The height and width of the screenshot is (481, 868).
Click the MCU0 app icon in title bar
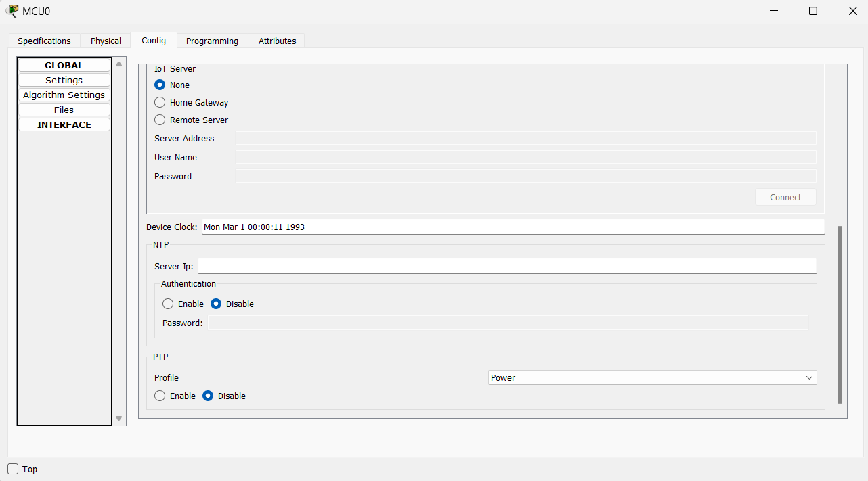12,11
